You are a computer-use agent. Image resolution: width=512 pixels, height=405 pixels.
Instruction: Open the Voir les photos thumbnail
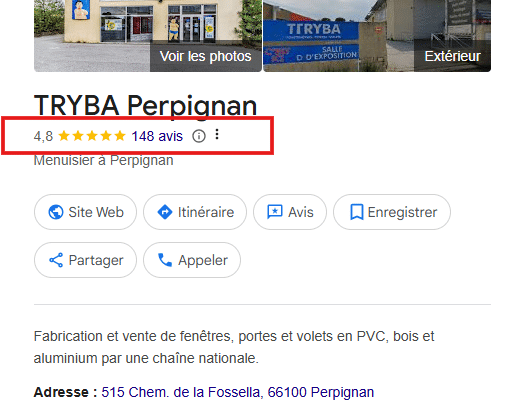click(x=148, y=36)
